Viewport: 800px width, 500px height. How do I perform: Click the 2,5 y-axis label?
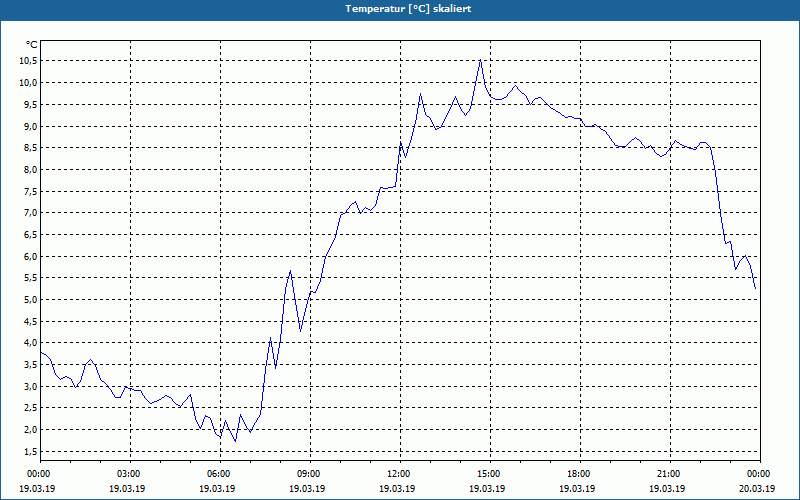point(30,408)
